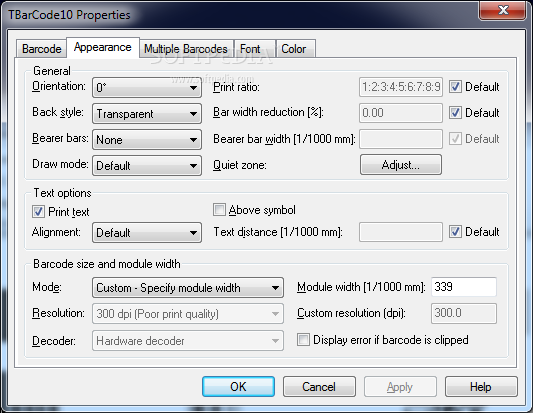Click the disabled Resolution dropdown
Screen dimensions: 533x413
(188, 313)
